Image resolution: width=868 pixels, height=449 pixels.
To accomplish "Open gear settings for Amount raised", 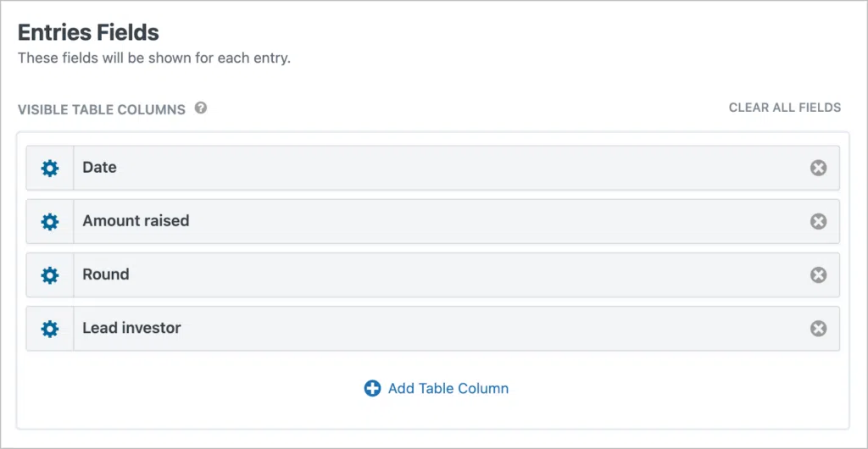I will tap(50, 221).
